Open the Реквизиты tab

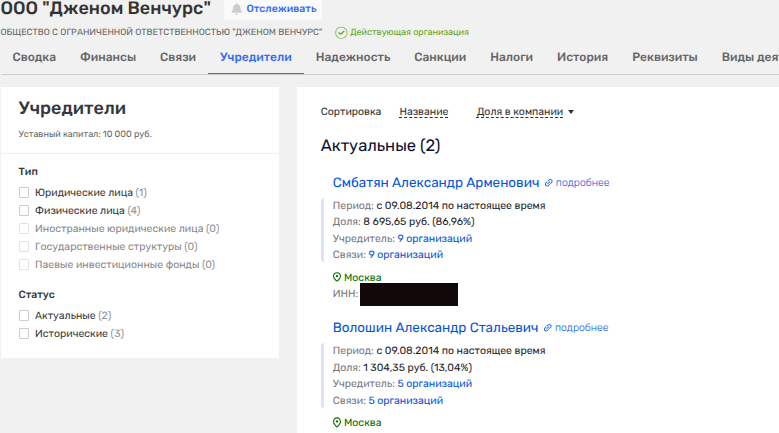pos(665,57)
